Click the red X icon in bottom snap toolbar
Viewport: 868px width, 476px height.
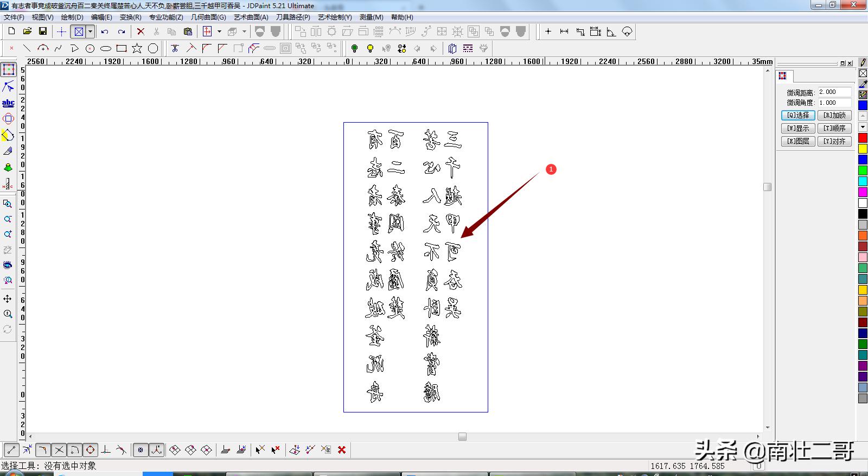click(342, 449)
